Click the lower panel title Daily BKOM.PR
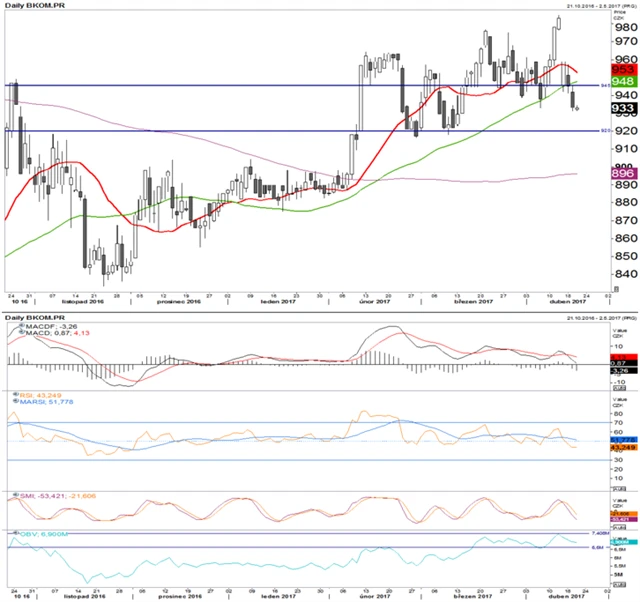 coord(32,316)
